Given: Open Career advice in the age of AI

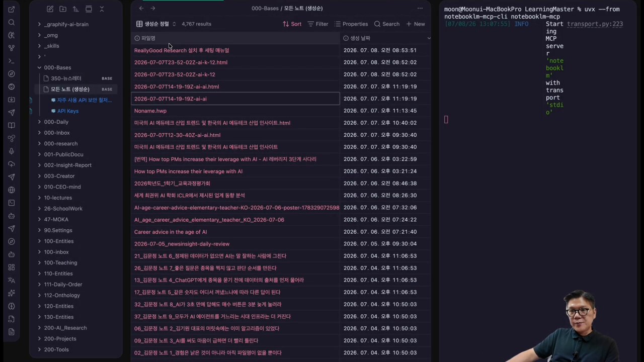Looking at the screenshot, I should coord(170,232).
